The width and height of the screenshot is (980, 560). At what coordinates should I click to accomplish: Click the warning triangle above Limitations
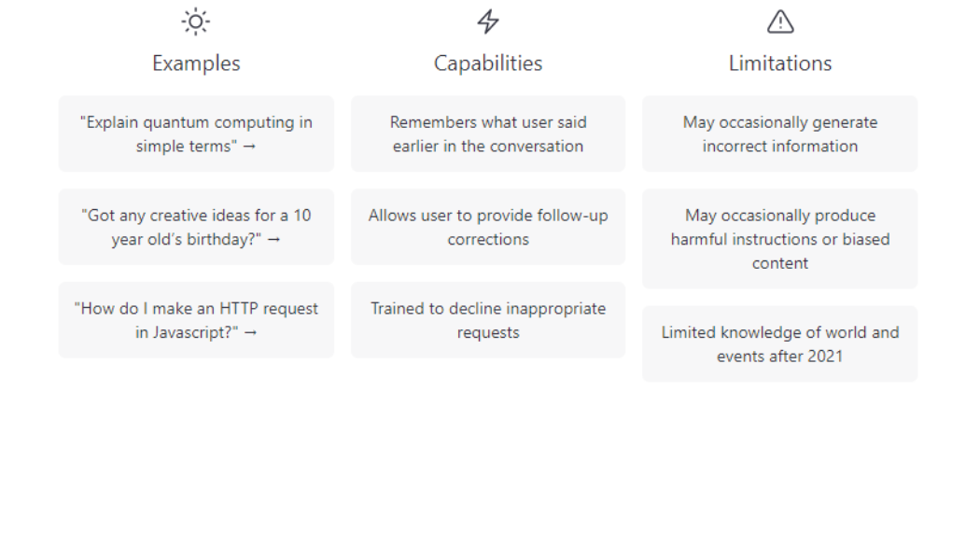click(x=779, y=21)
